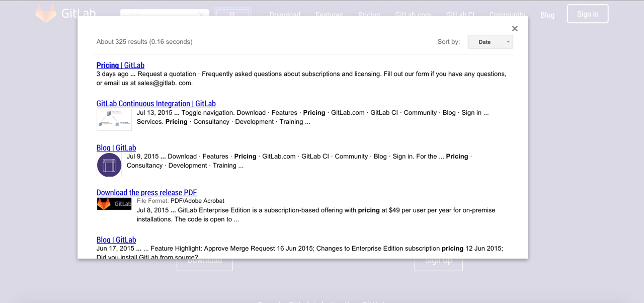Click the GitLab fox logo in header
Image resolution: width=644 pixels, height=303 pixels.
tap(46, 13)
